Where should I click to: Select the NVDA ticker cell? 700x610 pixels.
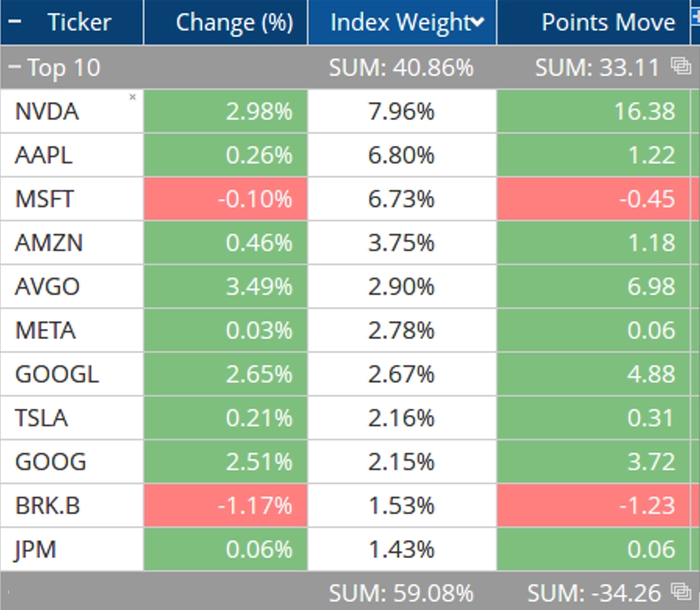tap(48, 111)
